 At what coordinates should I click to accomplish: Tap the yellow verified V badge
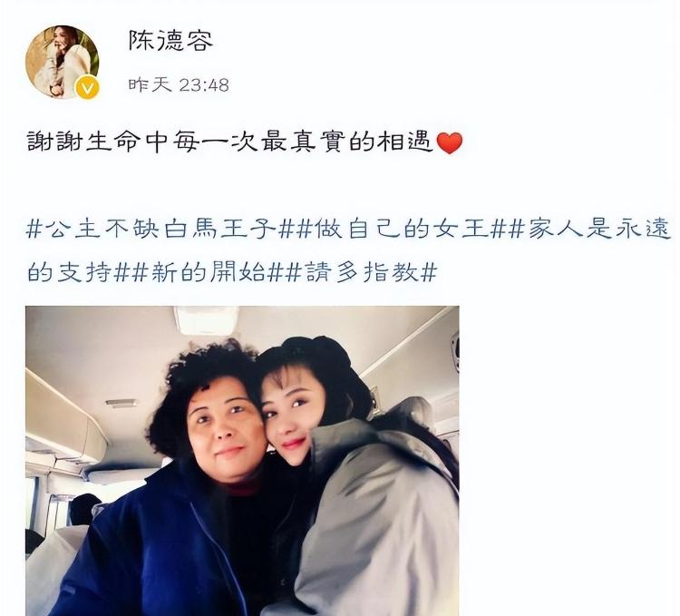pyautogui.click(x=87, y=89)
